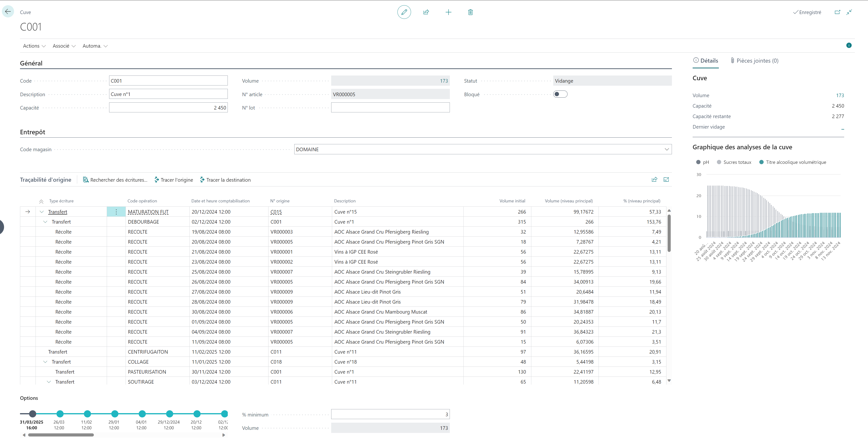Click the table's scroll-up arrow
Viewport: 868px width, 441px height.
coord(669,210)
